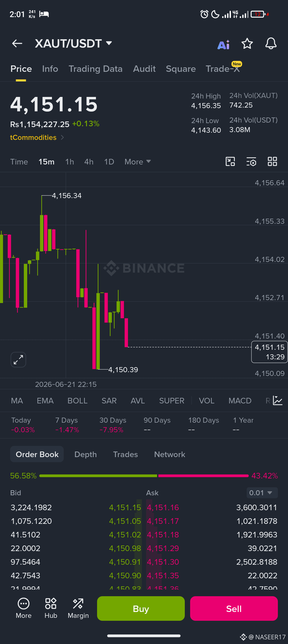Tap the pink Sell button
Screen dimensions: 288x644
234,608
